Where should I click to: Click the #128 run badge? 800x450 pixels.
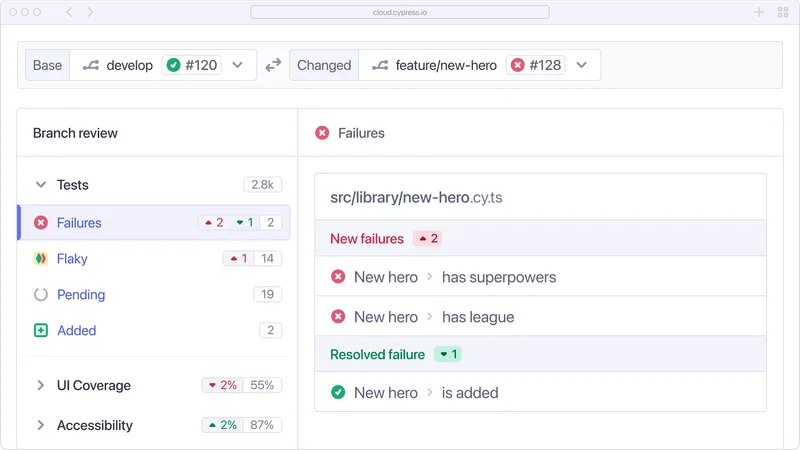tap(536, 65)
